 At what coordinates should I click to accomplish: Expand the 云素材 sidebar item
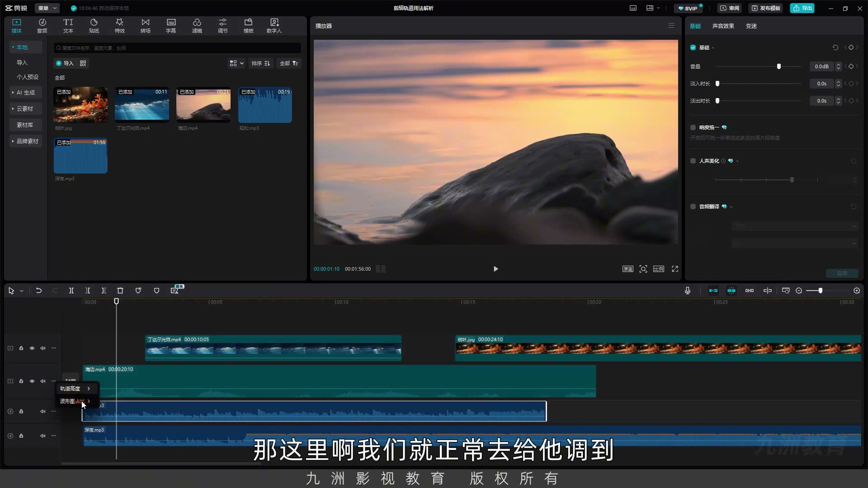[25, 109]
